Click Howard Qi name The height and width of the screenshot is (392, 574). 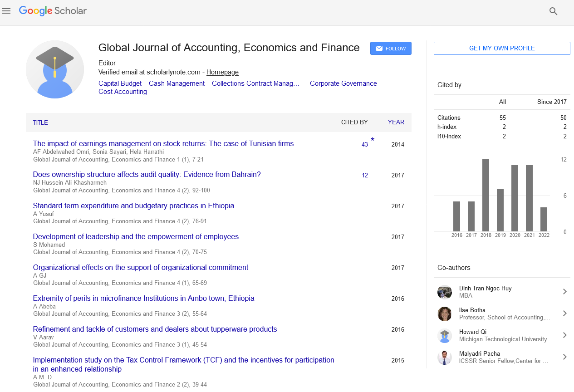472,332
